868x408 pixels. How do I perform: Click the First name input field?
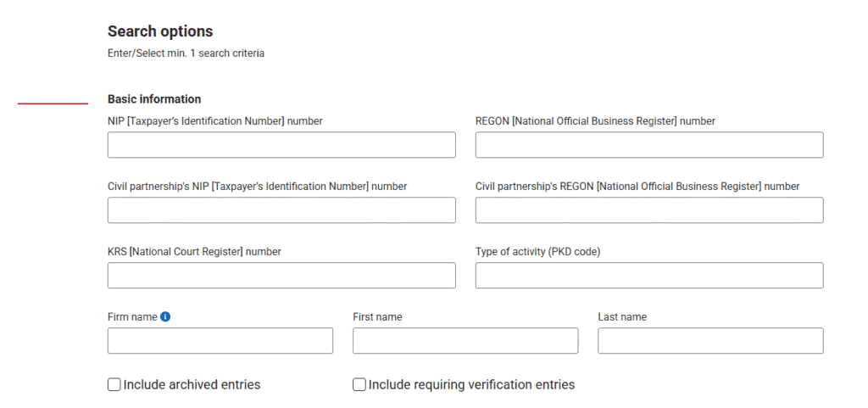click(x=465, y=341)
